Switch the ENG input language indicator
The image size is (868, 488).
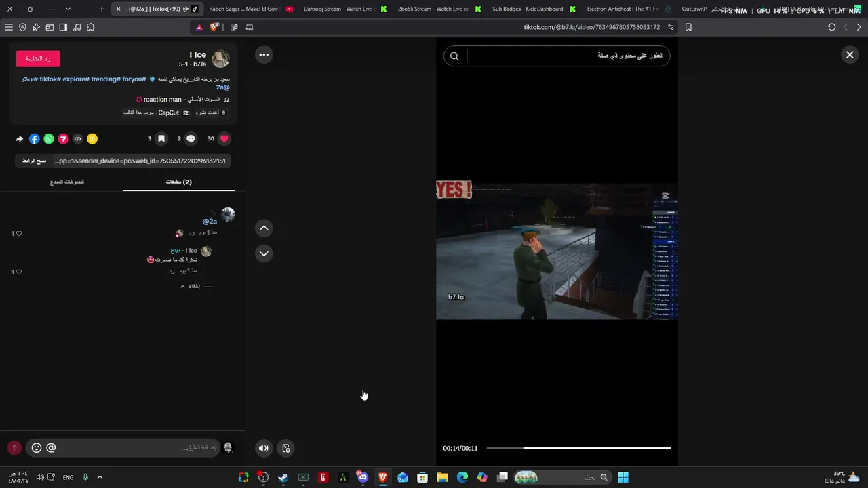(68, 477)
